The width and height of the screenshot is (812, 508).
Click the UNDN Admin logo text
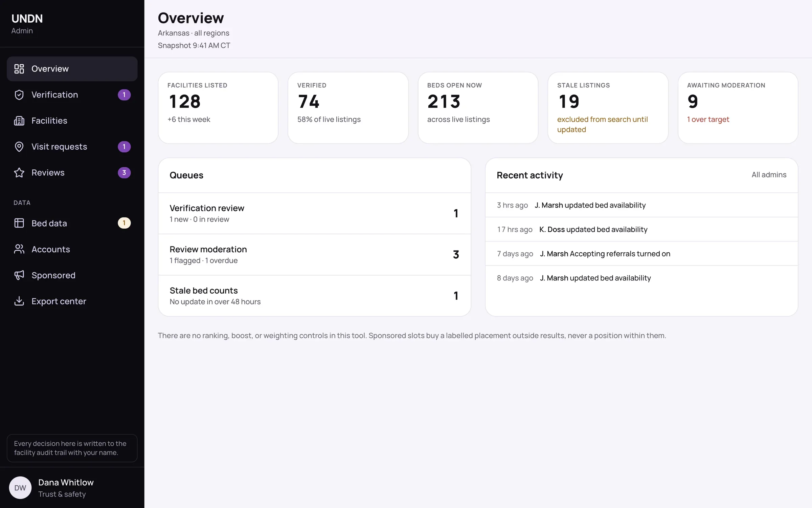pyautogui.click(x=27, y=24)
